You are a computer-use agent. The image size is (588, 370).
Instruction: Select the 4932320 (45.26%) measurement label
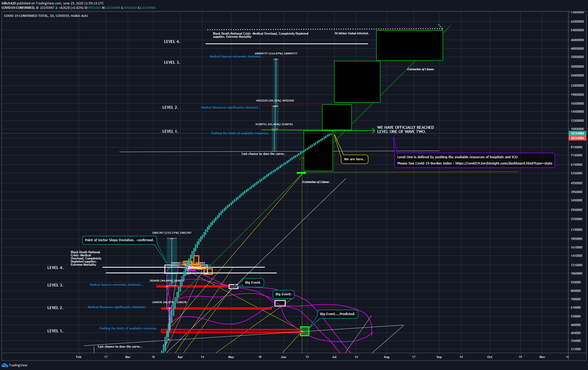[275, 101]
